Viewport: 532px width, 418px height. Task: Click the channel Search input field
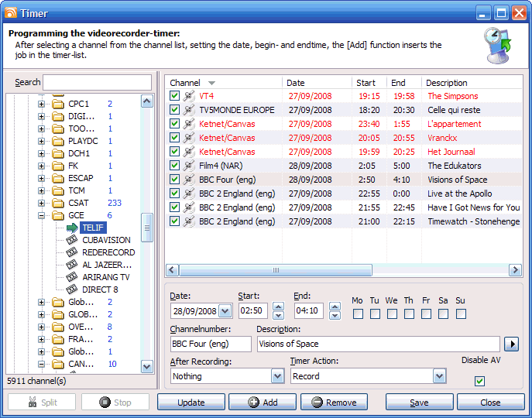[97, 82]
